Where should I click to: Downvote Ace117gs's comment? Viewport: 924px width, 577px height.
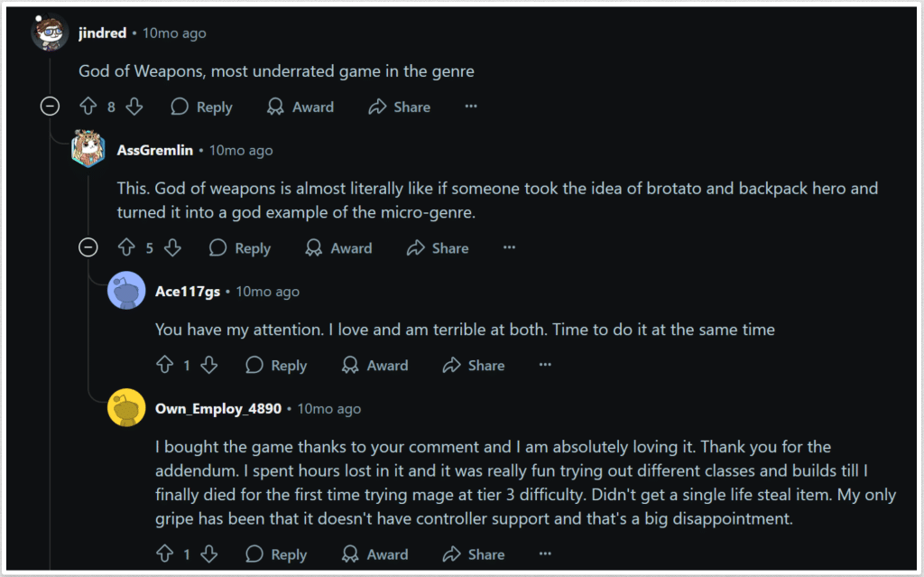tap(209, 365)
